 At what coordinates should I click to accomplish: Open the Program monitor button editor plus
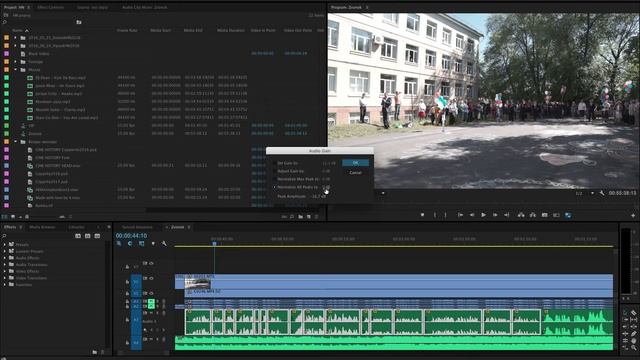point(633,215)
